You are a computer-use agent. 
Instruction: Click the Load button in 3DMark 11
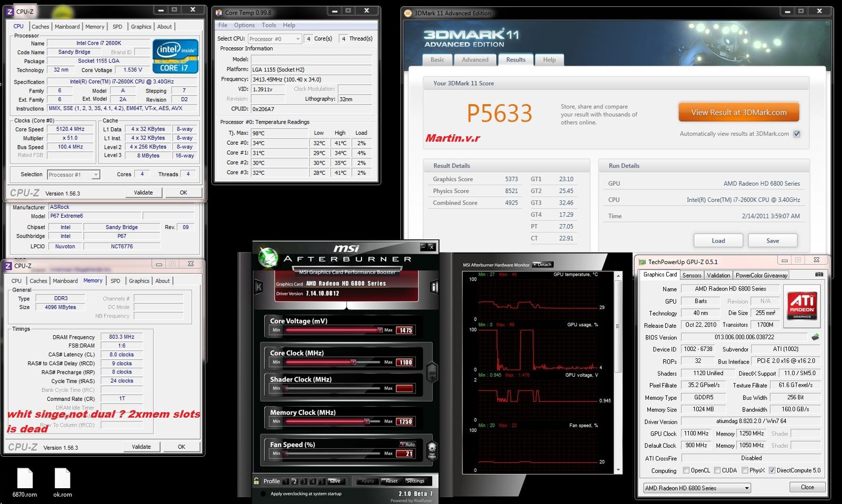pos(718,240)
